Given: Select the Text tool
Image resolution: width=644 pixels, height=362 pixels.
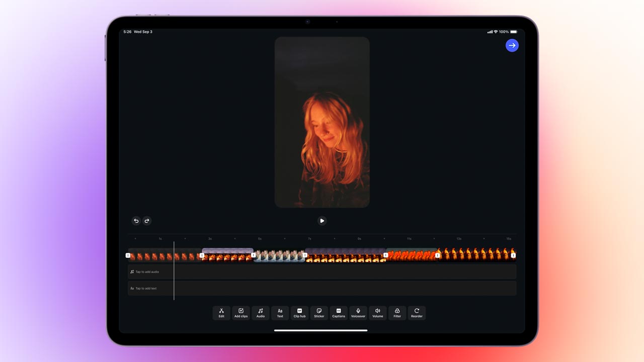Looking at the screenshot, I should pos(280,313).
